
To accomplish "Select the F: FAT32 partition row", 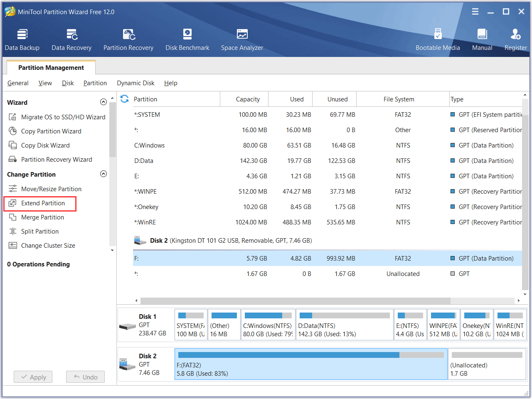I will (327, 259).
